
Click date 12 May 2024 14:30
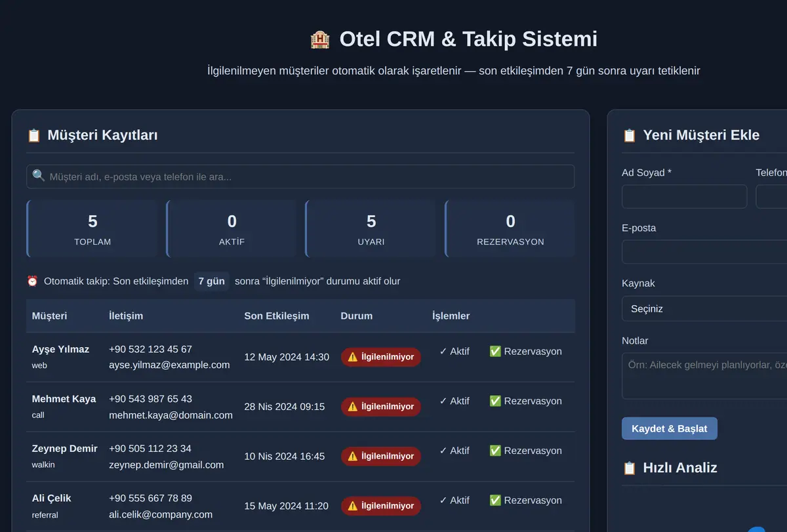[x=287, y=357]
